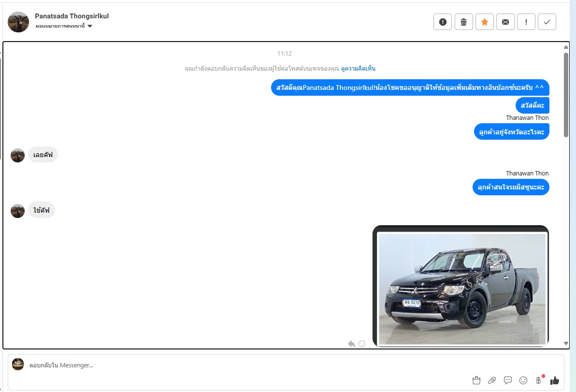Click Thanawan Thon label above province question
This screenshot has width=576, height=392.
pos(527,117)
